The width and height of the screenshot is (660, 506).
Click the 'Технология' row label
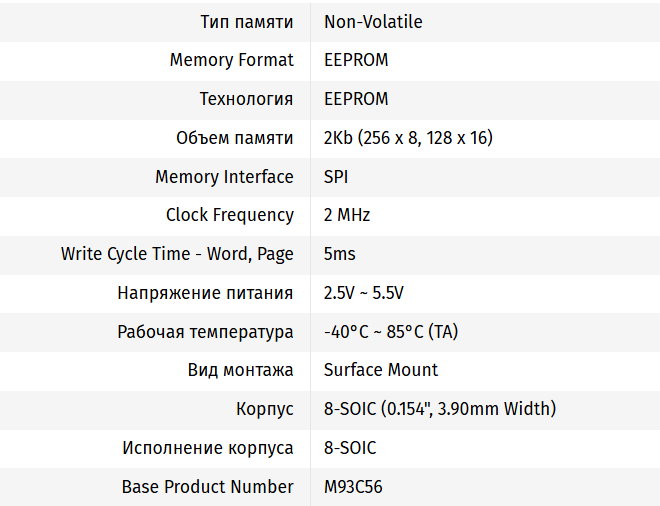click(x=246, y=99)
